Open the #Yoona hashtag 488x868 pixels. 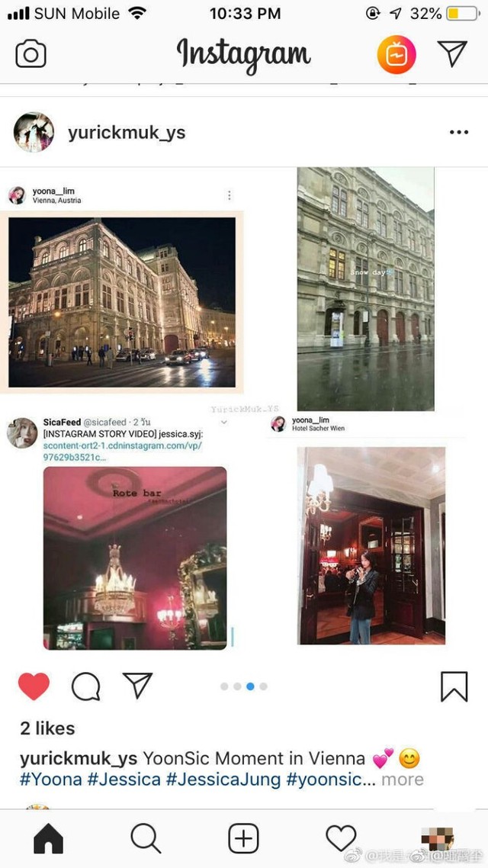pyautogui.click(x=51, y=780)
